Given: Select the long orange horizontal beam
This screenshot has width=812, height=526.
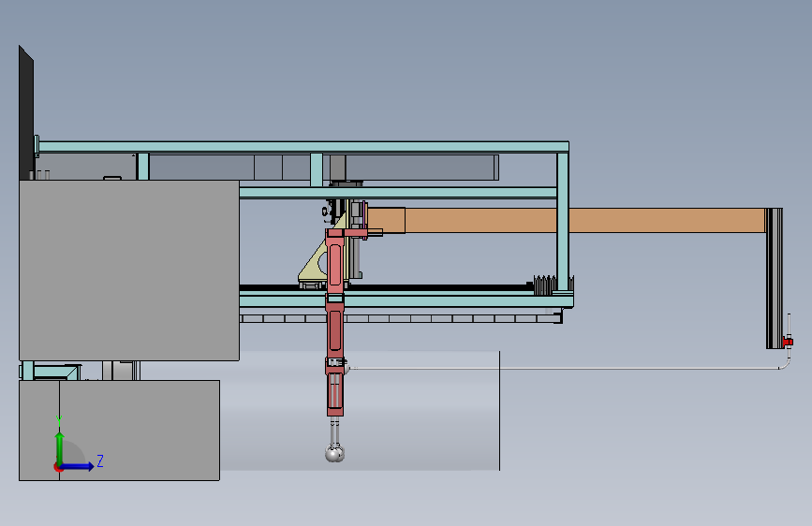Looking at the screenshot, I should pyautogui.click(x=566, y=220).
